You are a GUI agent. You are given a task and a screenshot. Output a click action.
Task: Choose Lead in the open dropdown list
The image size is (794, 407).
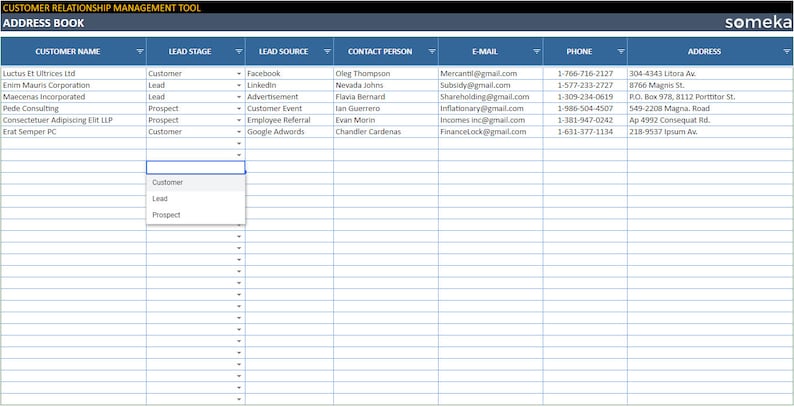tap(196, 199)
